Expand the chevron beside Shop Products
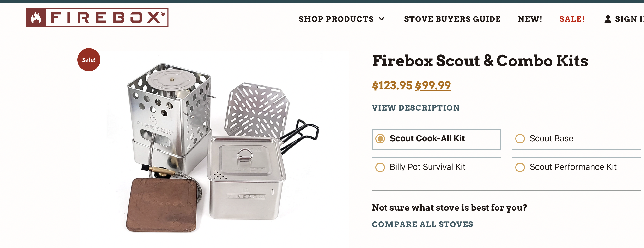This screenshot has width=644, height=248. coord(382,19)
